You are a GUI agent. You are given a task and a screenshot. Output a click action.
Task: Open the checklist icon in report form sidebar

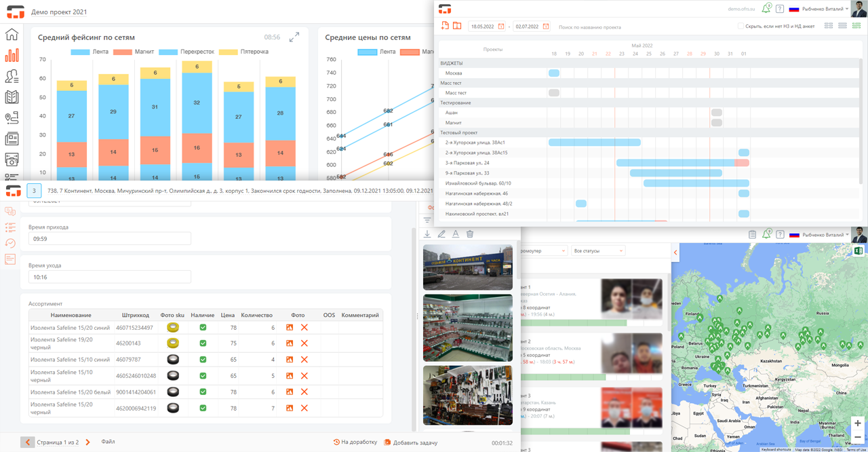[10, 227]
